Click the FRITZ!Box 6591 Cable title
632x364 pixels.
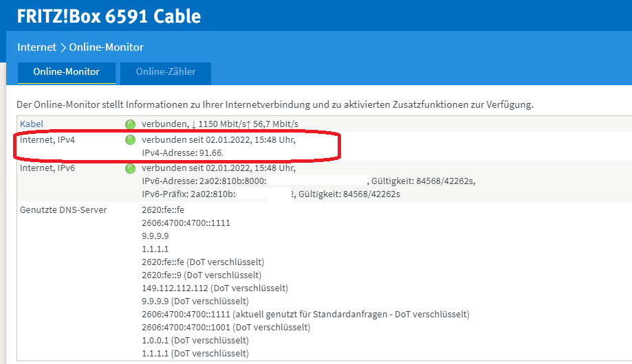(109, 16)
